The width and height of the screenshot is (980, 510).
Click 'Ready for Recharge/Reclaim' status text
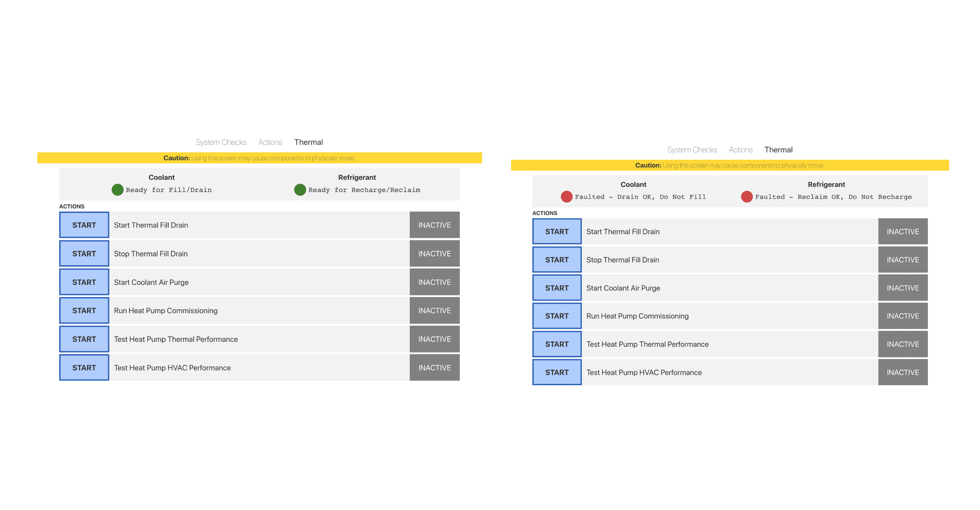coord(364,190)
